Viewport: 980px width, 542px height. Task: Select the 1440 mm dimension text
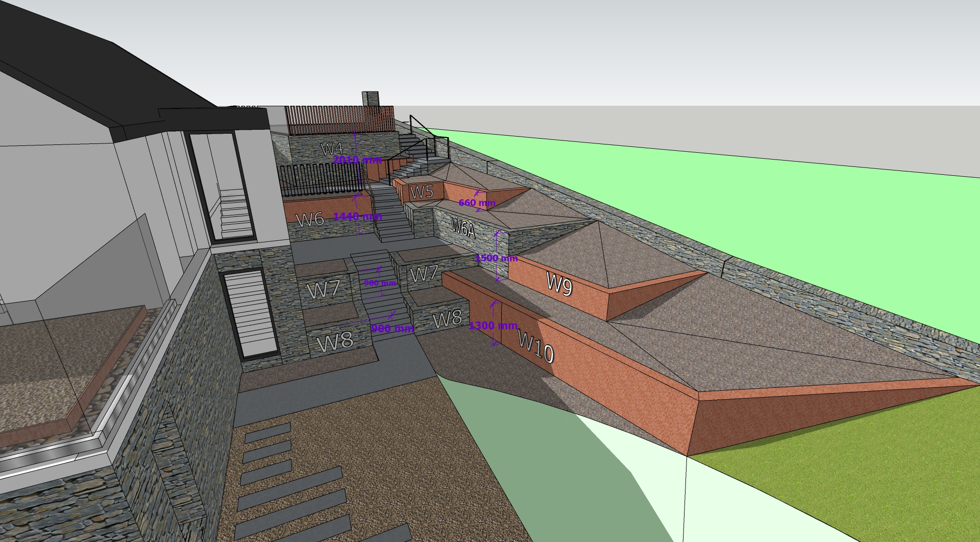pos(358,216)
